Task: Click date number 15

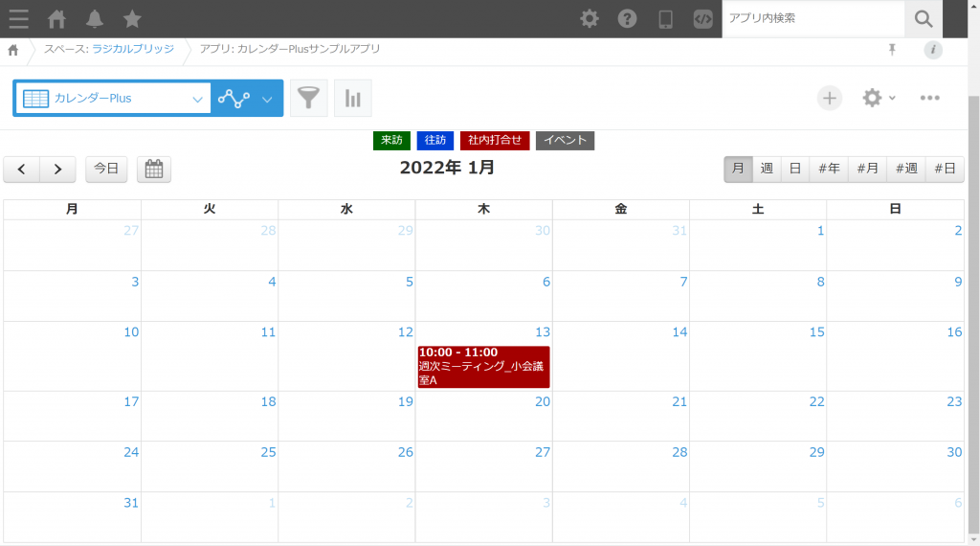Action: click(817, 332)
